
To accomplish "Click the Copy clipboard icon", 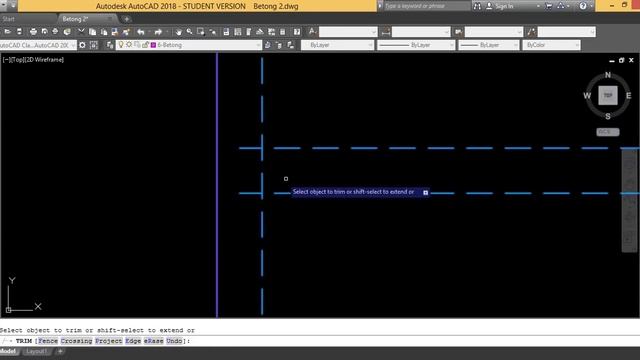I will pos(92,32).
